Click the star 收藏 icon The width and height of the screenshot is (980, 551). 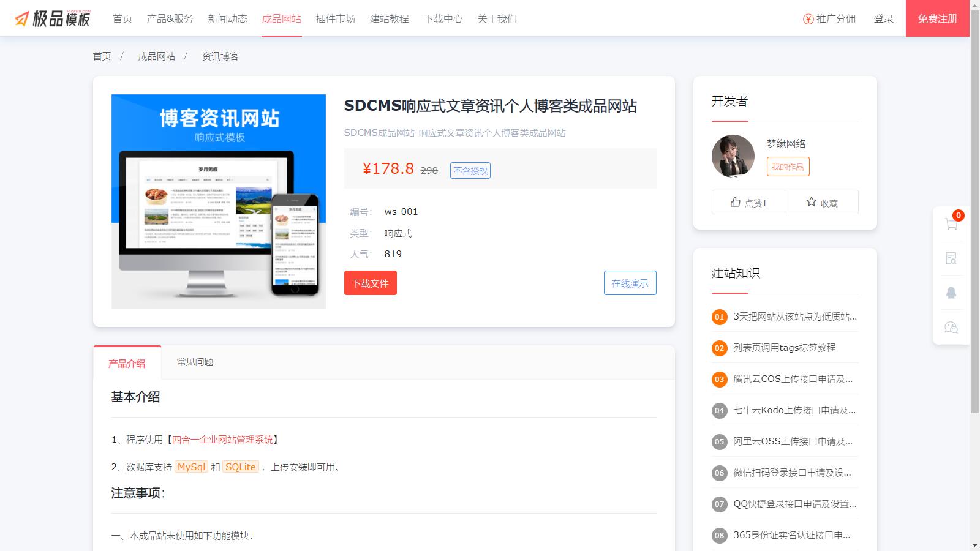[812, 202]
